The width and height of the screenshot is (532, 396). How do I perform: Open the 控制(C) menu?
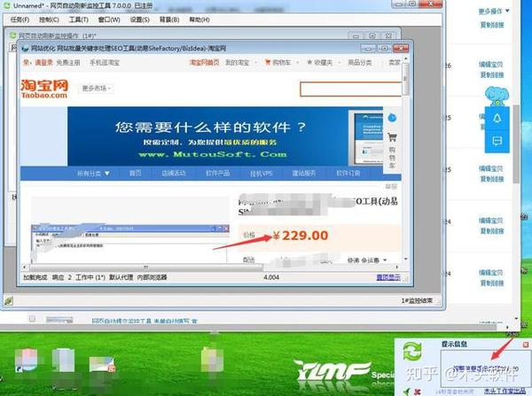49,19
